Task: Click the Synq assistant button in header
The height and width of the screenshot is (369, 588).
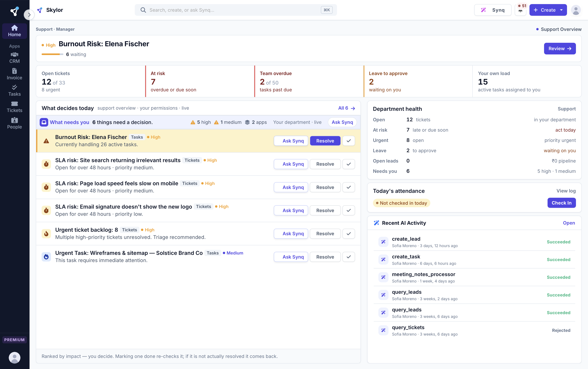Action: pyautogui.click(x=493, y=10)
